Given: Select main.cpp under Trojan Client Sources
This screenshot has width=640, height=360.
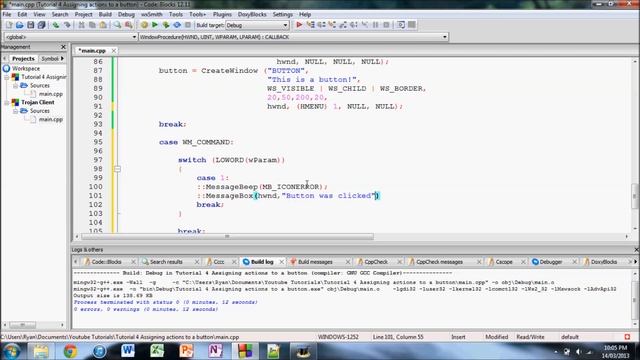Looking at the screenshot, I should [51, 120].
